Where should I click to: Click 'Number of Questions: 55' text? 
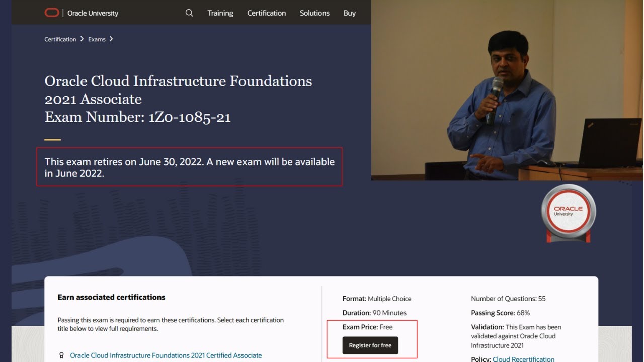508,299
